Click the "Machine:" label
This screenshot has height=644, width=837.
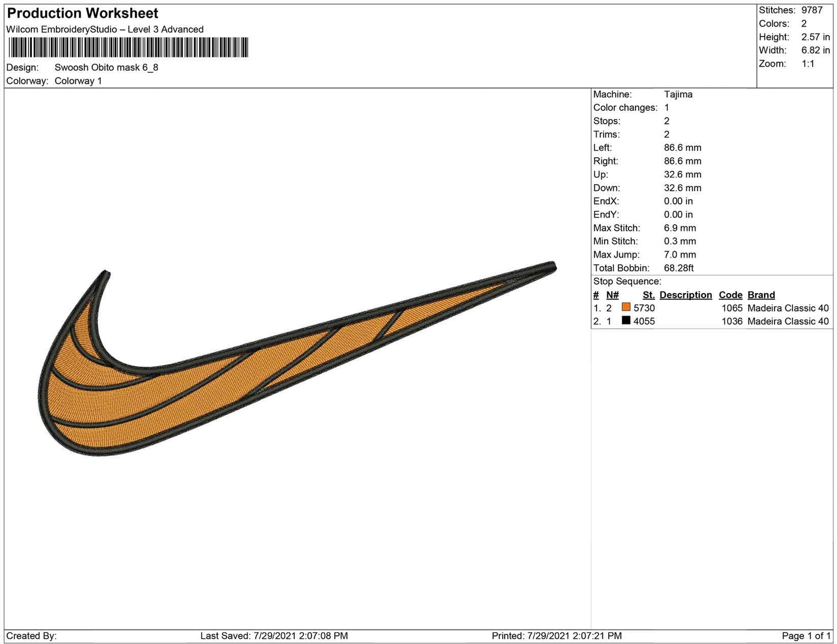click(612, 94)
